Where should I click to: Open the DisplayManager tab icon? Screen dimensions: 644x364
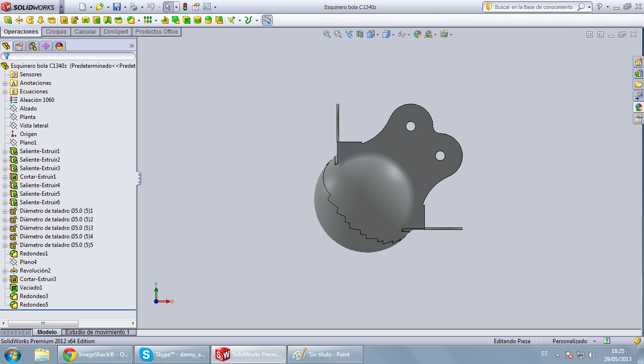tap(59, 46)
